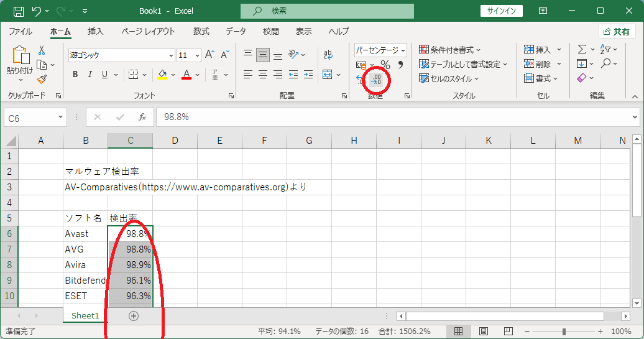This screenshot has width=644, height=339.
Task: Decrease font size with small A
Action: pos(224,54)
